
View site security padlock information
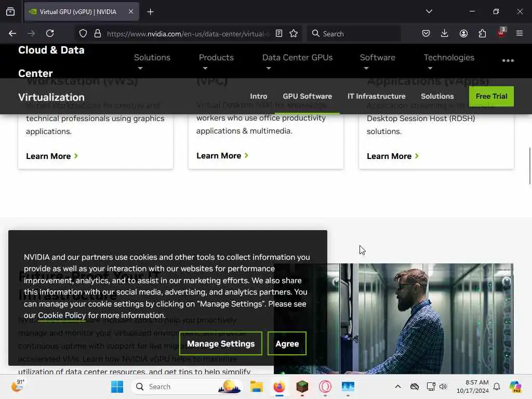[x=98, y=33]
